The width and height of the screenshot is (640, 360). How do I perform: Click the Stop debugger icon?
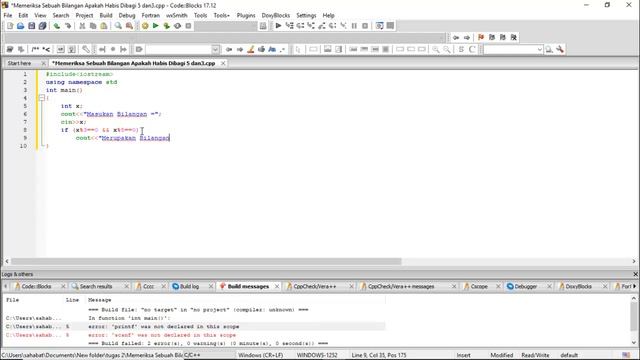[x=365, y=26]
